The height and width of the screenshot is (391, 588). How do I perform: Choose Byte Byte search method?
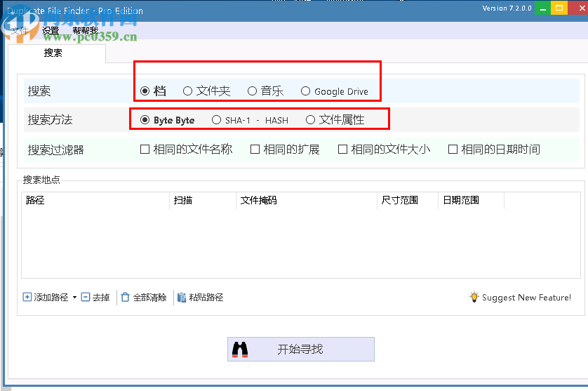click(x=145, y=120)
